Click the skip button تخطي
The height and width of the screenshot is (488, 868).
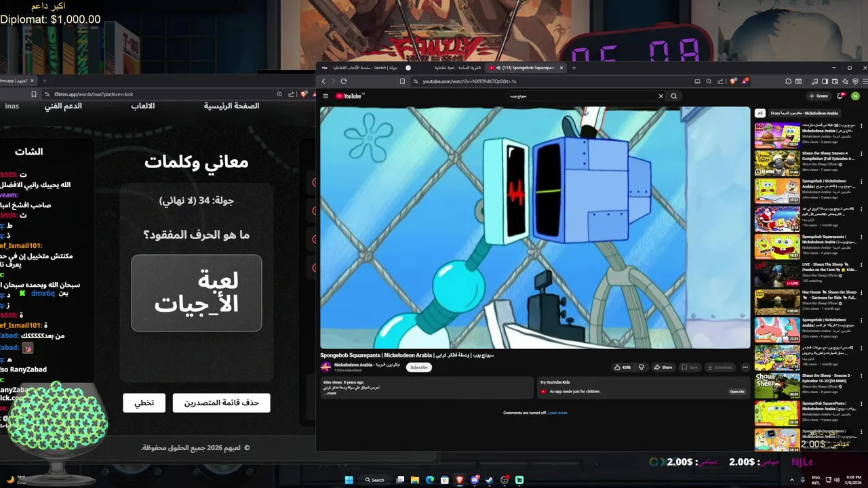[144, 403]
